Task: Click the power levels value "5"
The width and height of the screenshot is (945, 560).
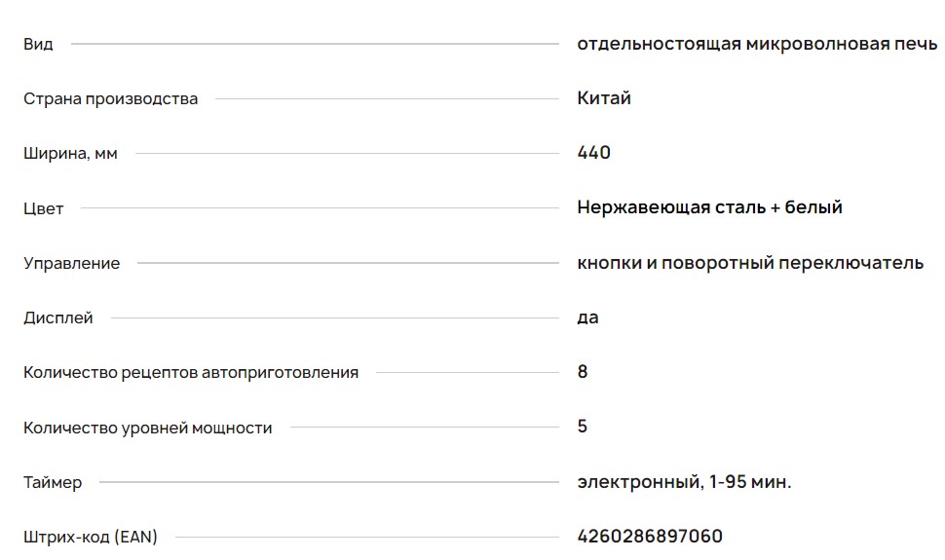Action: click(583, 427)
